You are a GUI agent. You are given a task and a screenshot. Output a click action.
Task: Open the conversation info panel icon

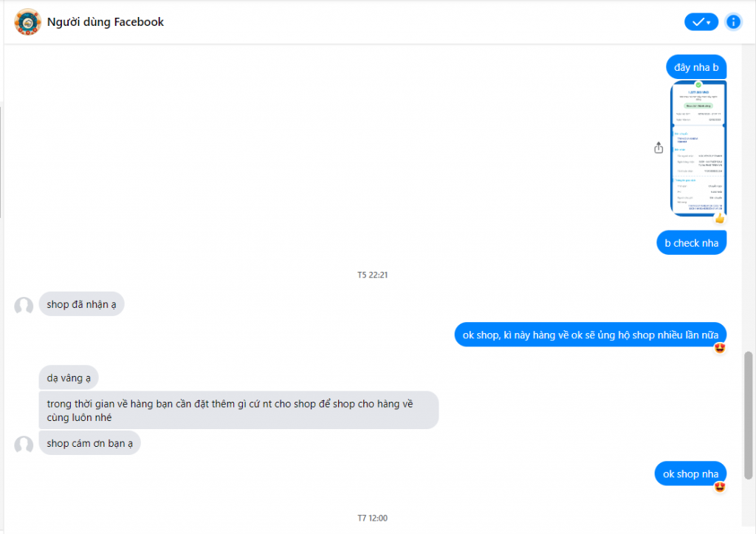733,21
